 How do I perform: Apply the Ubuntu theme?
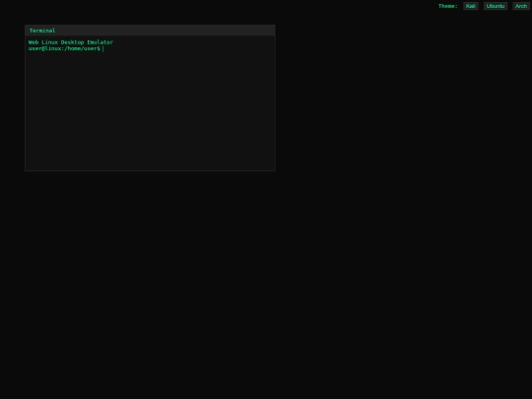[496, 6]
